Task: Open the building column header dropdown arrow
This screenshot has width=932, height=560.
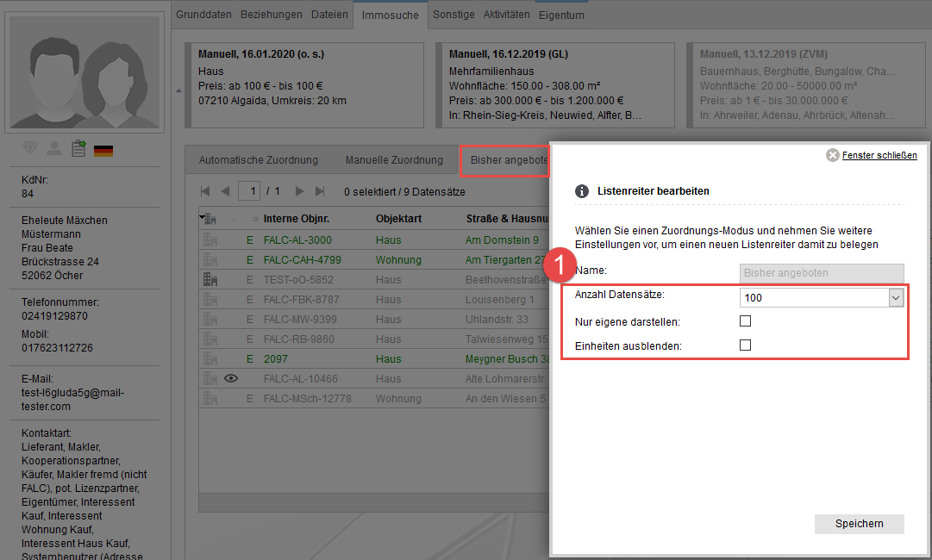Action: [203, 218]
